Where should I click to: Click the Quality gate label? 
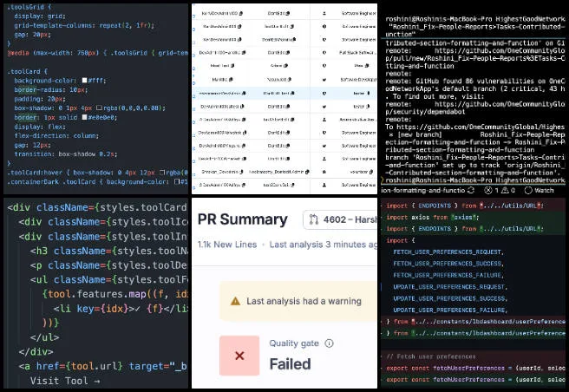tap(294, 343)
